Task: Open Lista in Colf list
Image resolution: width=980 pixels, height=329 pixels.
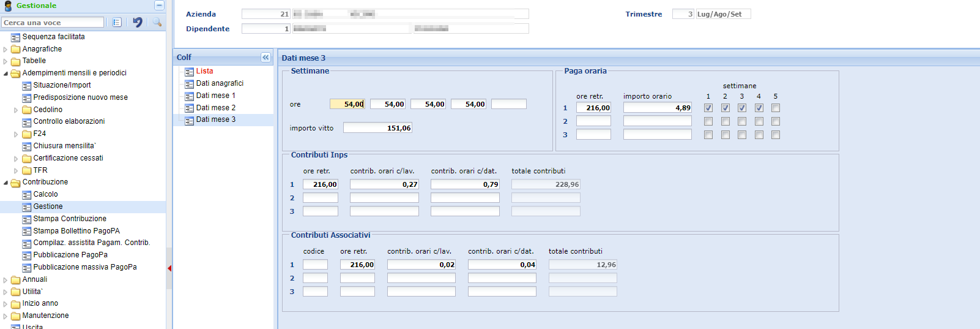Action: pyautogui.click(x=204, y=71)
